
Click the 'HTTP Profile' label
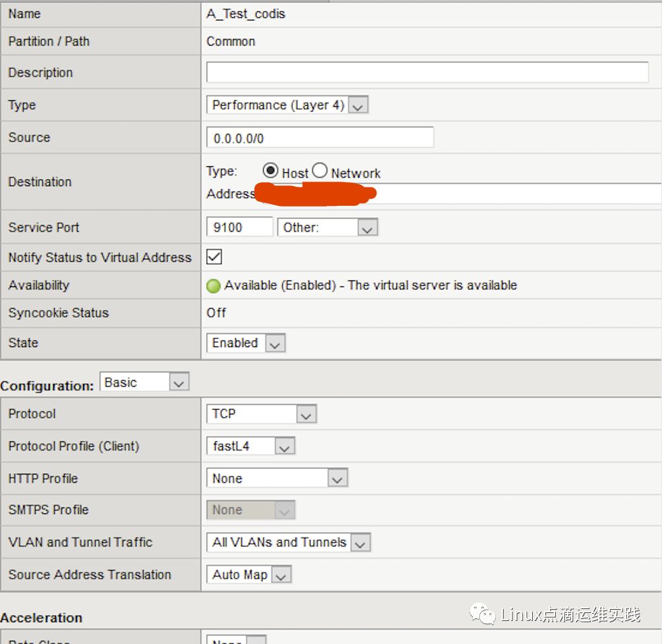(x=43, y=478)
